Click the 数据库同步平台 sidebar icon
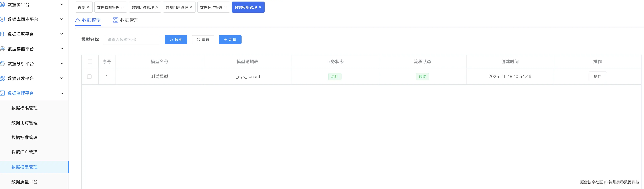This screenshot has width=644, height=189. click(2, 19)
